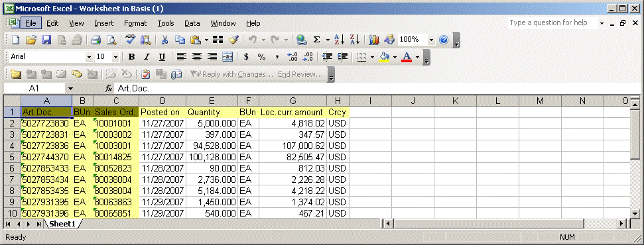Screen dimensions: 644x245
Task: Toggle Underline formatting
Action: (162, 57)
